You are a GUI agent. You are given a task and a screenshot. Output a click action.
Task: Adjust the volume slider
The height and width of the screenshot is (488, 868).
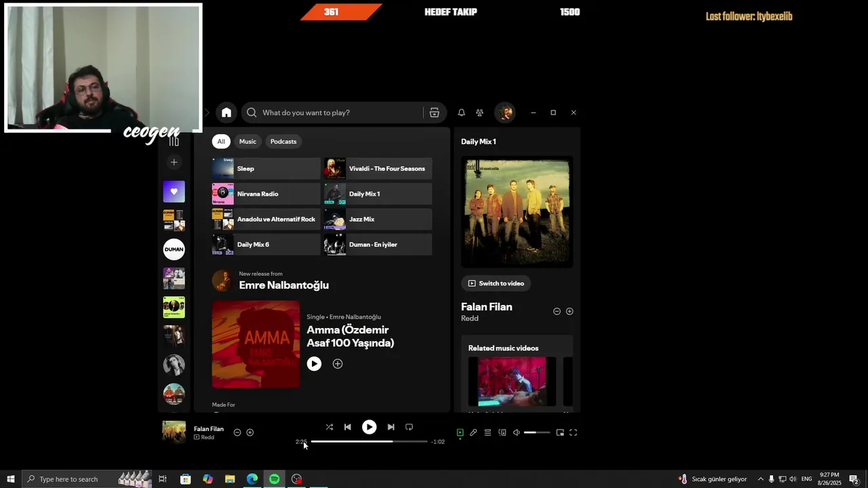point(537,432)
